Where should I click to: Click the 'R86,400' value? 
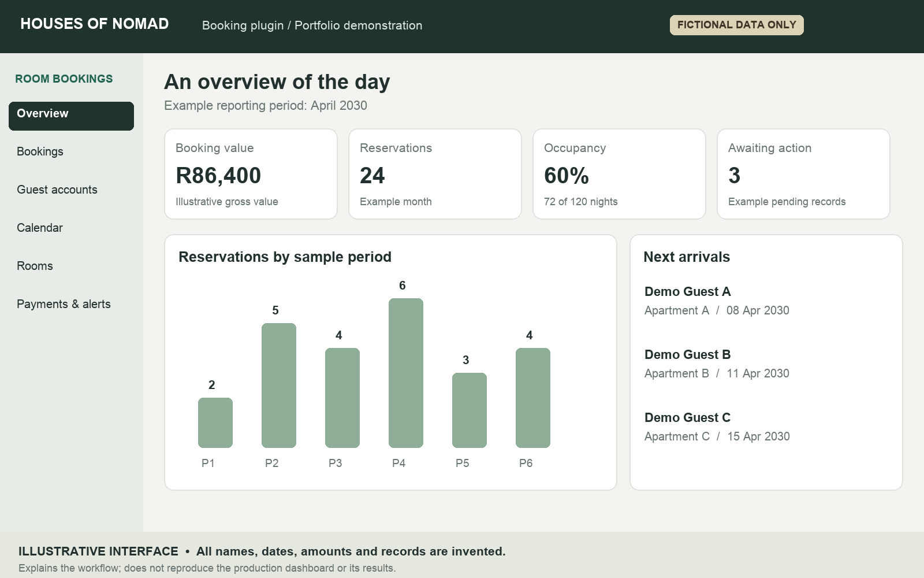click(x=218, y=176)
